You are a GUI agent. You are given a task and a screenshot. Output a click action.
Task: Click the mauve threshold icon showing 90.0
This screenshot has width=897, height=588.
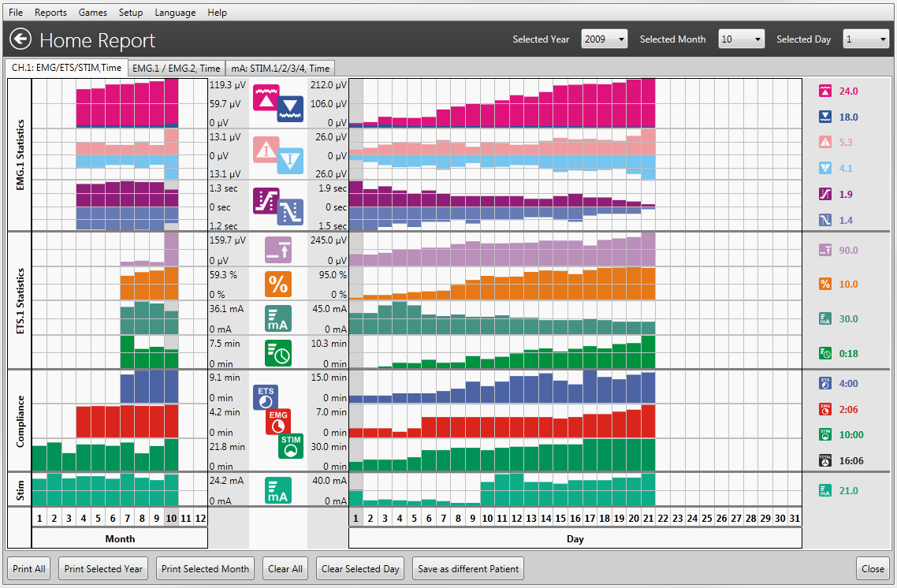(826, 250)
